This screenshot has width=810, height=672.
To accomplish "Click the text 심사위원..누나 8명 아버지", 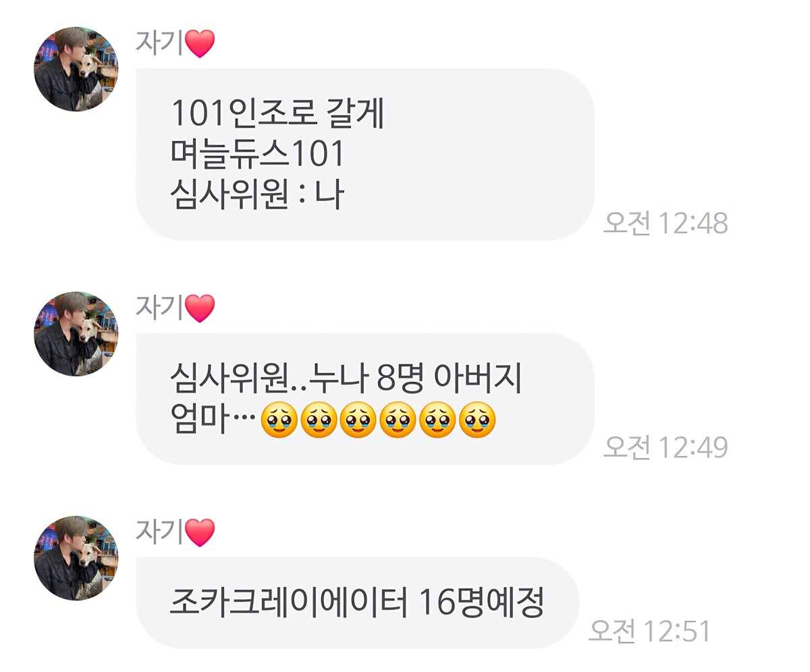I will click(x=346, y=380).
